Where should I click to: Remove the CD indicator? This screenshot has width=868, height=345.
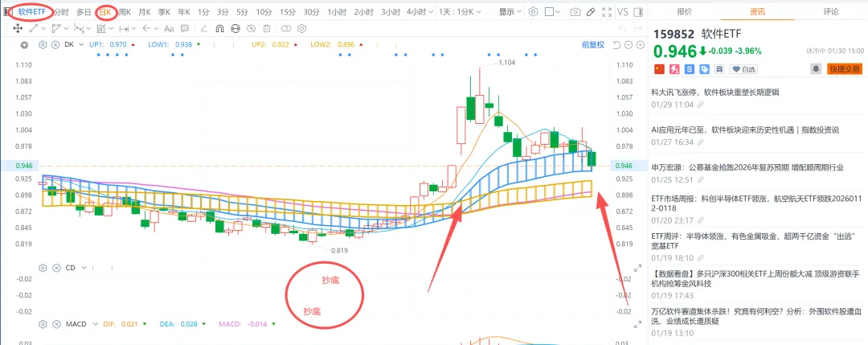tap(56, 268)
